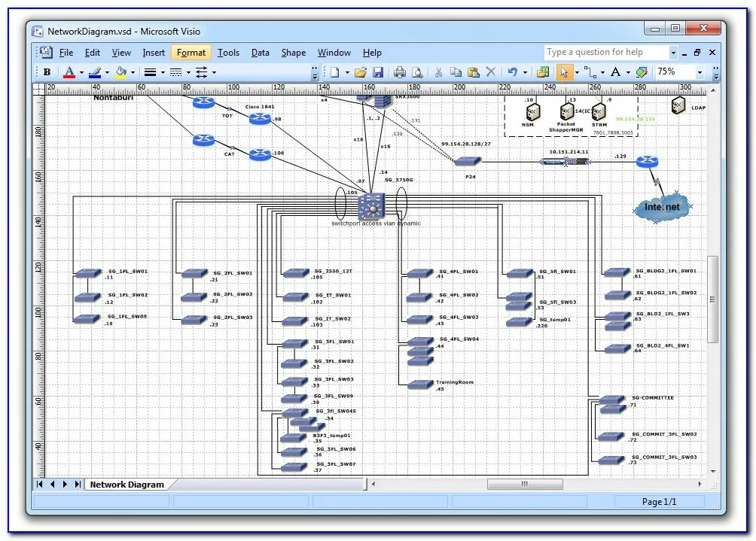Viewport: 756px width, 541px height.
Task: Expand line pattern options arrow
Action: point(188,73)
